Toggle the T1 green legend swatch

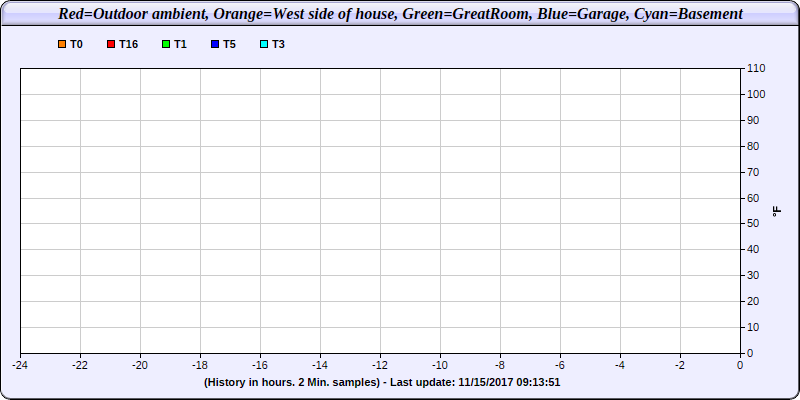(166, 44)
